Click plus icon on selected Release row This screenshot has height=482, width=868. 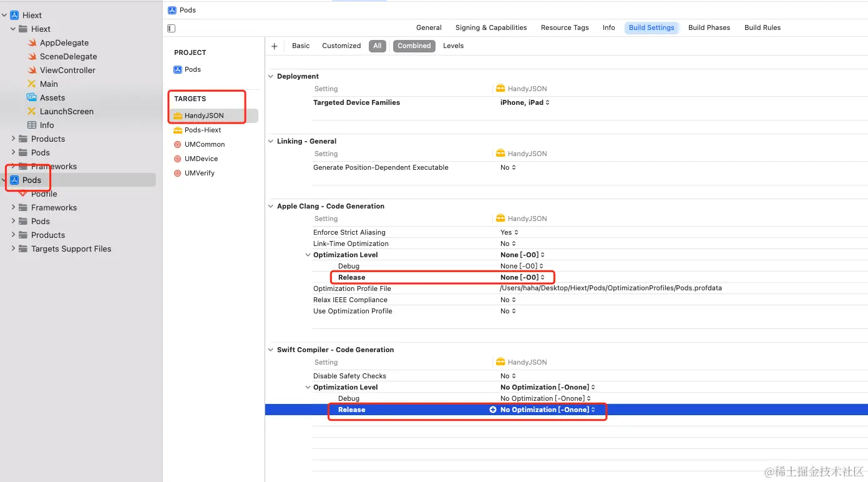(493, 410)
